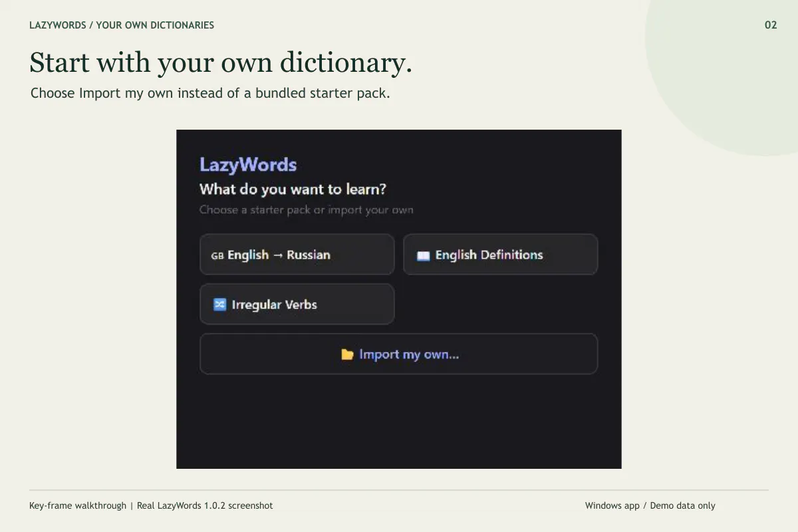Click the 'LAZYWORDS / YOUR OWN DICTIONARIES' header
Viewport: 798px width, 532px height.
point(122,25)
